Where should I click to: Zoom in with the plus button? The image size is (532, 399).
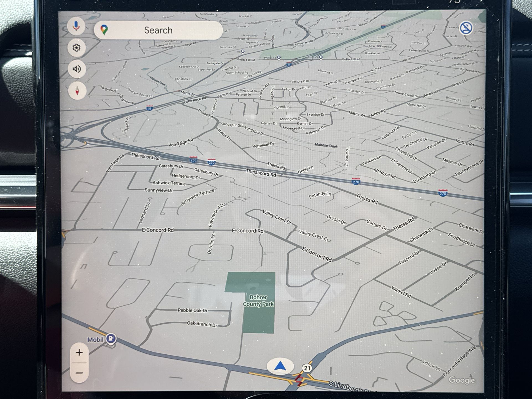(79, 352)
